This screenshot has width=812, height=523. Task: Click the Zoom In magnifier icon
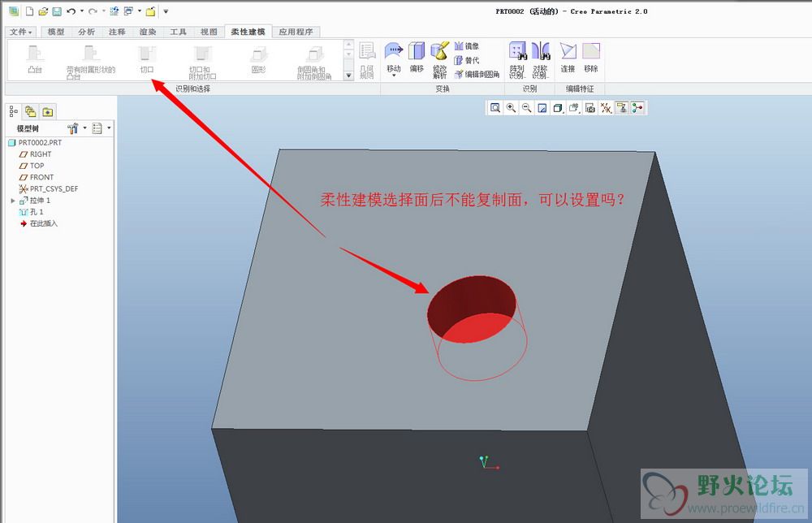511,108
